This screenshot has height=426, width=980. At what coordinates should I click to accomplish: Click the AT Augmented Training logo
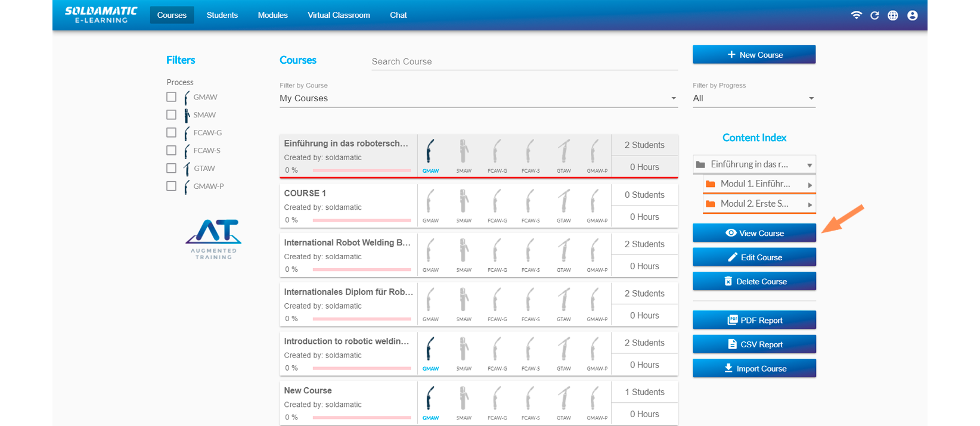(213, 238)
